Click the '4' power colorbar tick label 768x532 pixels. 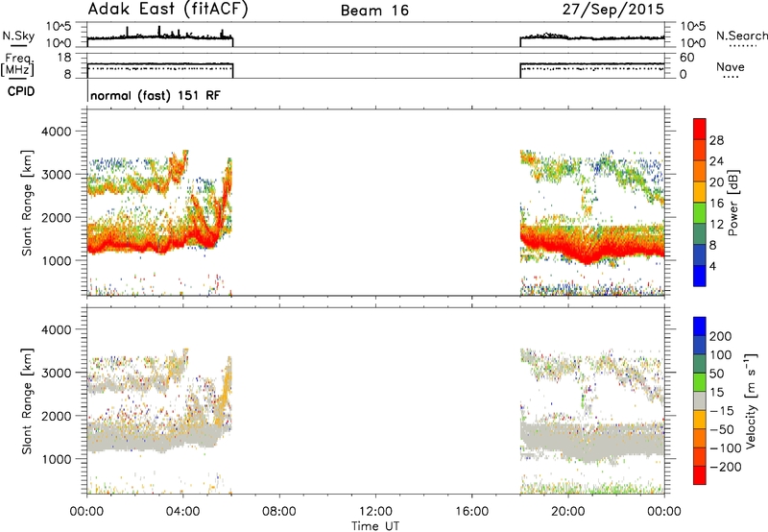(x=712, y=266)
